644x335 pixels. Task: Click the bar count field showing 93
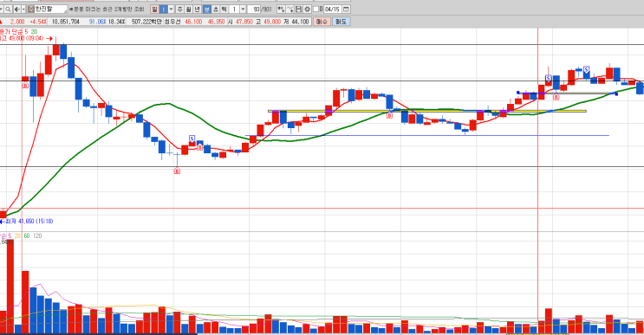(x=254, y=9)
